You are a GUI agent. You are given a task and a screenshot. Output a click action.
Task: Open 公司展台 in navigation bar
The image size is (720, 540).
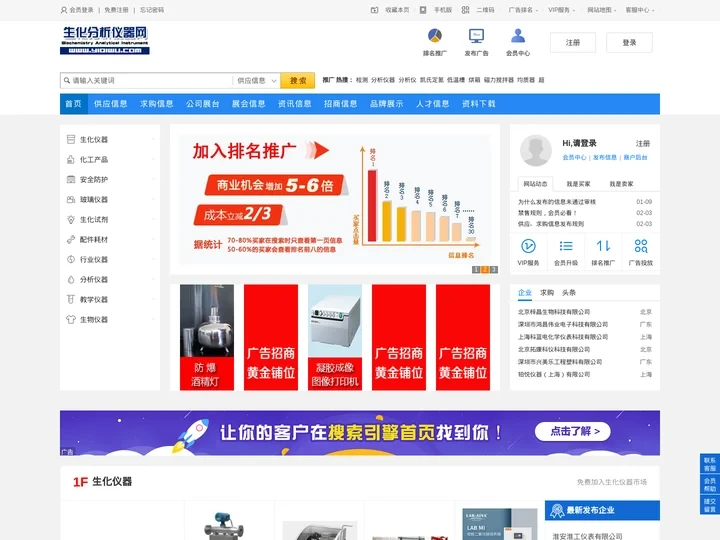(x=202, y=104)
